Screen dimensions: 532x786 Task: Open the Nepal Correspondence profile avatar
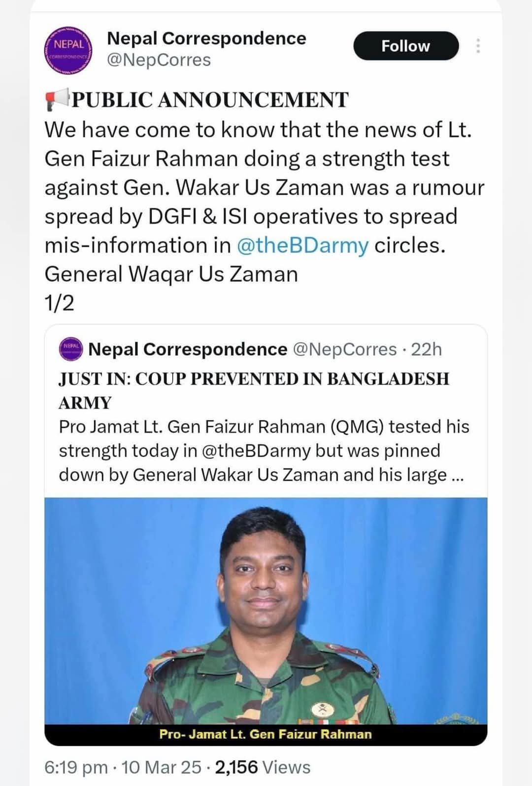tap(69, 50)
